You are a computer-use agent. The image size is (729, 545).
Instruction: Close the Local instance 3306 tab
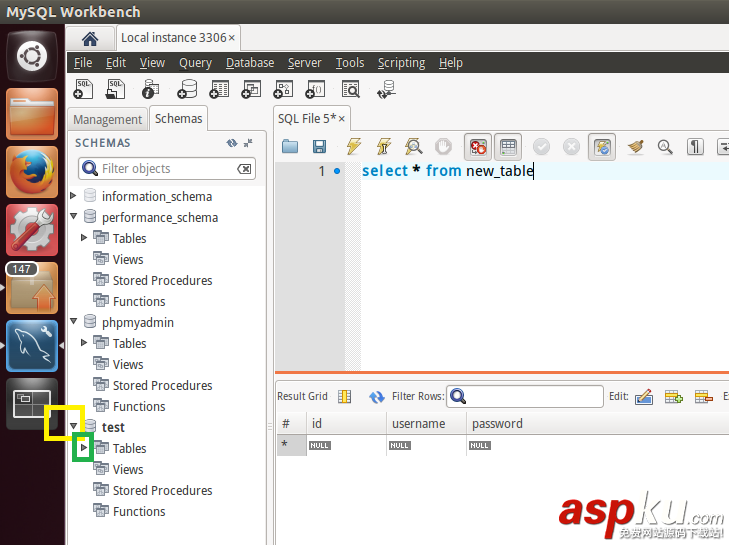232,38
